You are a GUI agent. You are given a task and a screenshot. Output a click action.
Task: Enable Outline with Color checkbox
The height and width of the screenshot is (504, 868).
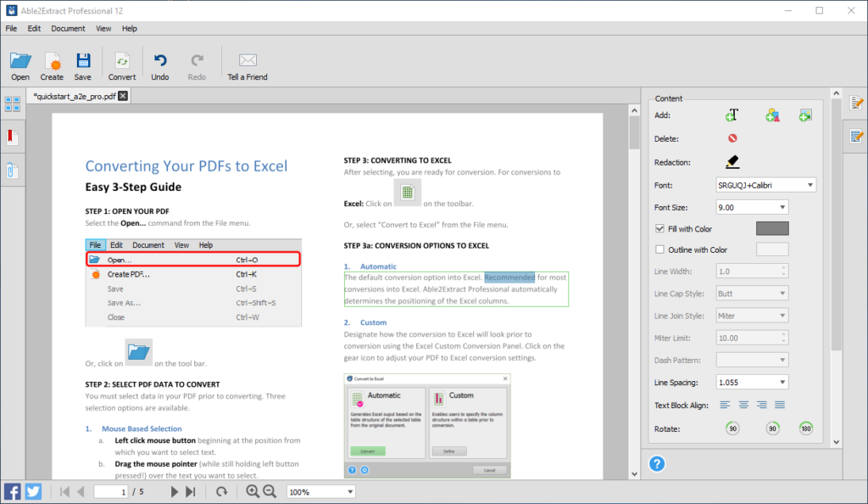pyautogui.click(x=659, y=249)
